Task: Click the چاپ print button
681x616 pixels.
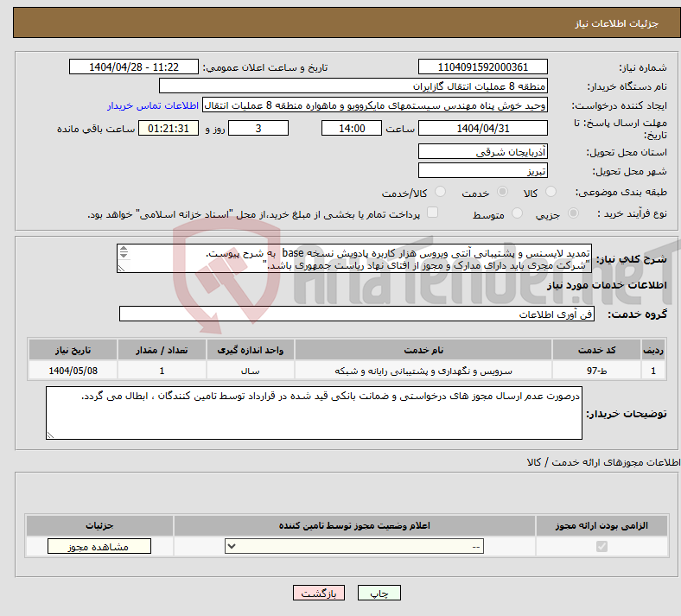Action: [x=379, y=593]
